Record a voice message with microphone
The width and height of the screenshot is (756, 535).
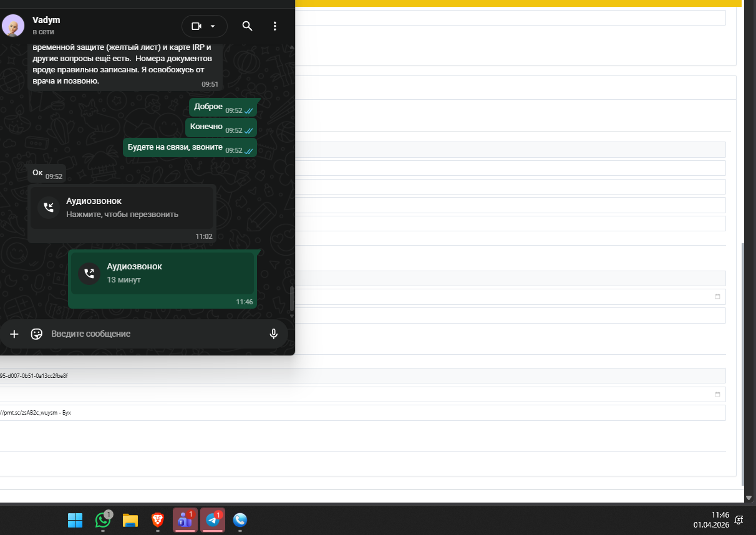[273, 334]
